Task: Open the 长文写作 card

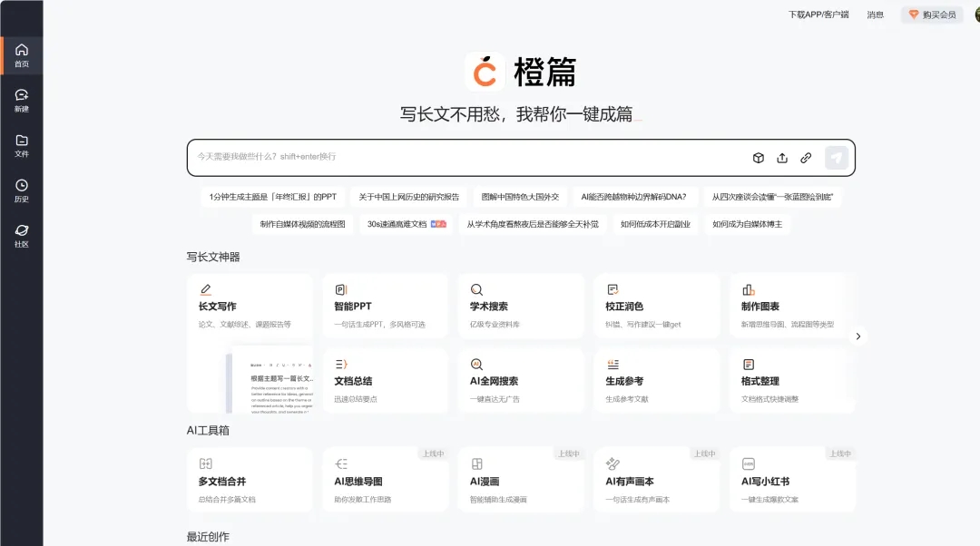Action: (x=250, y=307)
